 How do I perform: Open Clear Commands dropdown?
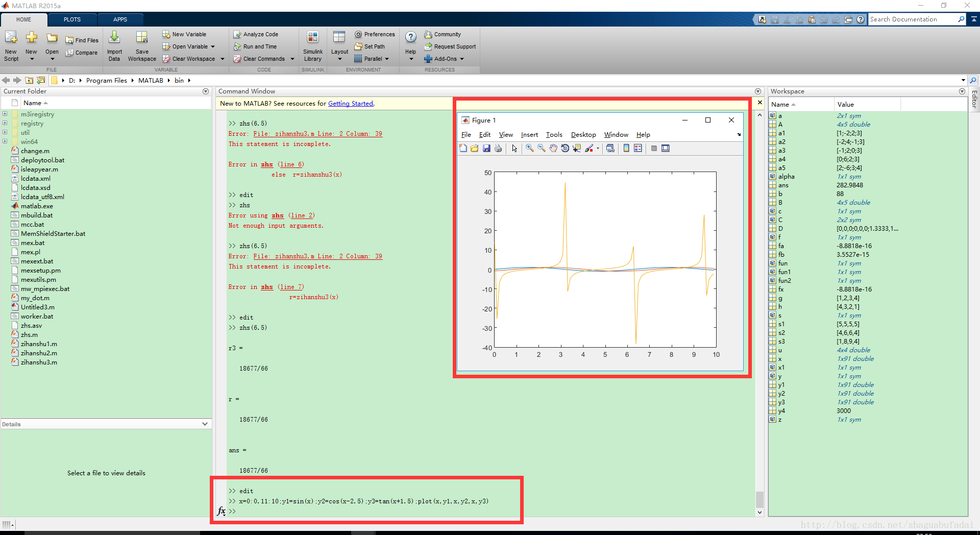[292, 59]
